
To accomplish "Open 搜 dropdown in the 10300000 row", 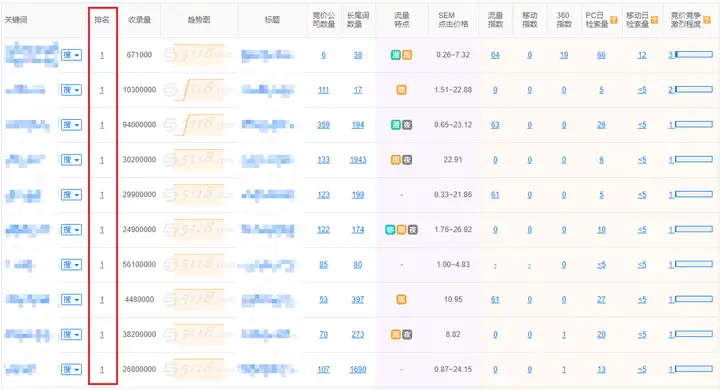I will point(71,90).
